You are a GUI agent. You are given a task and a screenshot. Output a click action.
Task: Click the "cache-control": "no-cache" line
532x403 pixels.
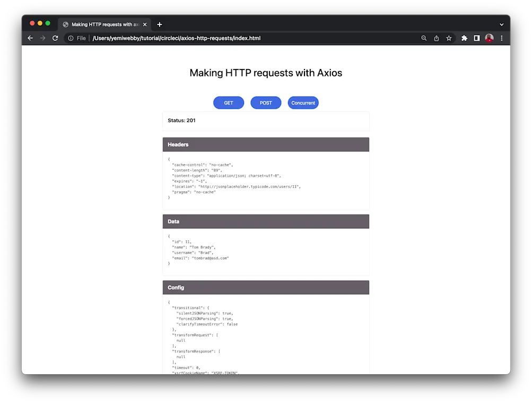tap(202, 165)
